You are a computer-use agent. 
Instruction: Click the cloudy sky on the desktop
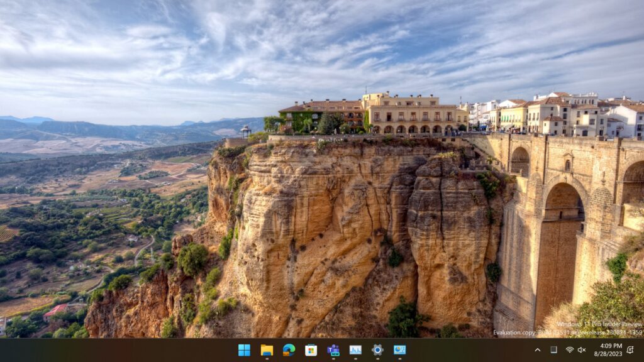252,50
